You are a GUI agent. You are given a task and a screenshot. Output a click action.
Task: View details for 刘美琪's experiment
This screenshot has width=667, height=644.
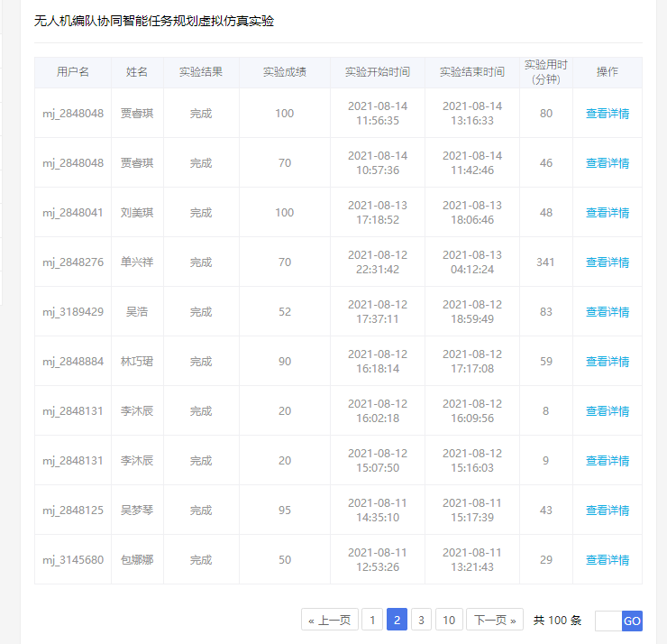point(607,213)
